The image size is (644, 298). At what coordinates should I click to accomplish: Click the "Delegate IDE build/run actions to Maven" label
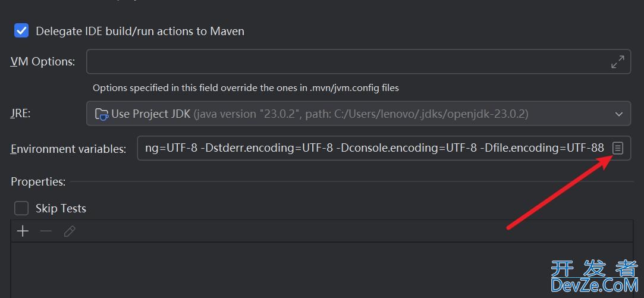140,31
